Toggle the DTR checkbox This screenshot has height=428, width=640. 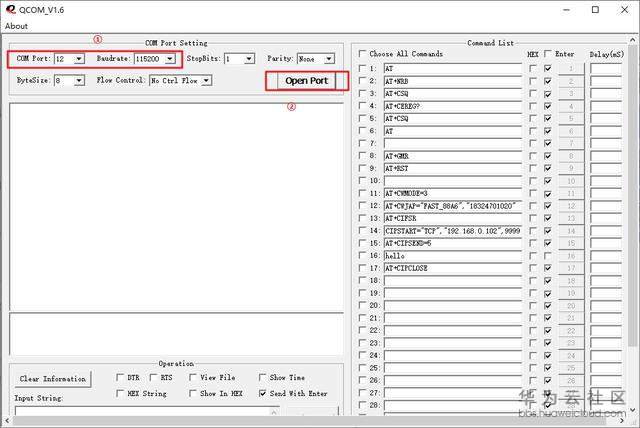[120, 377]
